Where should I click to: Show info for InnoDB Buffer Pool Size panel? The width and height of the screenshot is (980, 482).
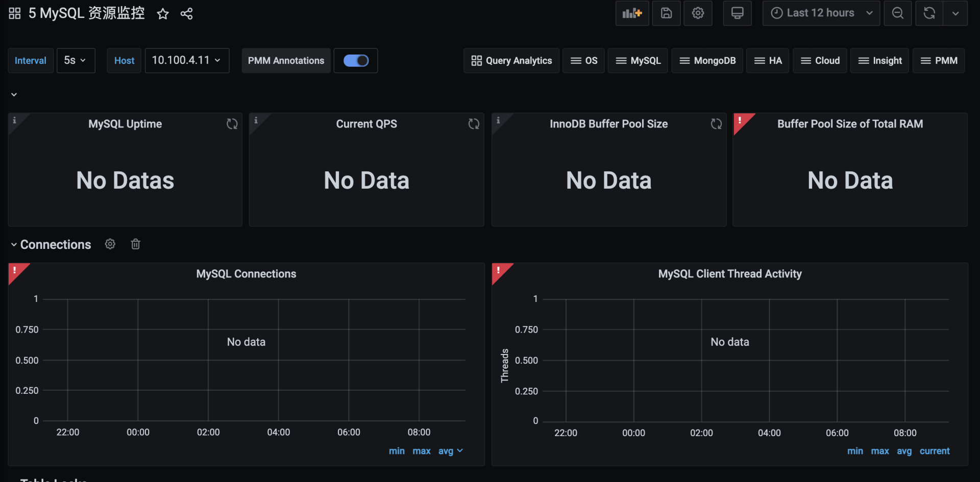click(498, 120)
